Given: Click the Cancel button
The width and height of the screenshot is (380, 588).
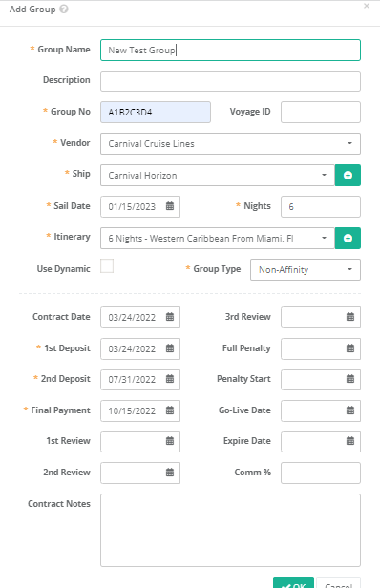Looking at the screenshot, I should pyautogui.click(x=338, y=582).
